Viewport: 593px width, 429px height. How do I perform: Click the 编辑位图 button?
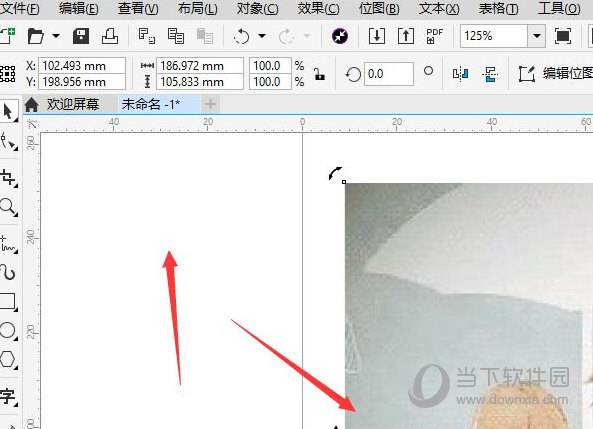pos(556,74)
